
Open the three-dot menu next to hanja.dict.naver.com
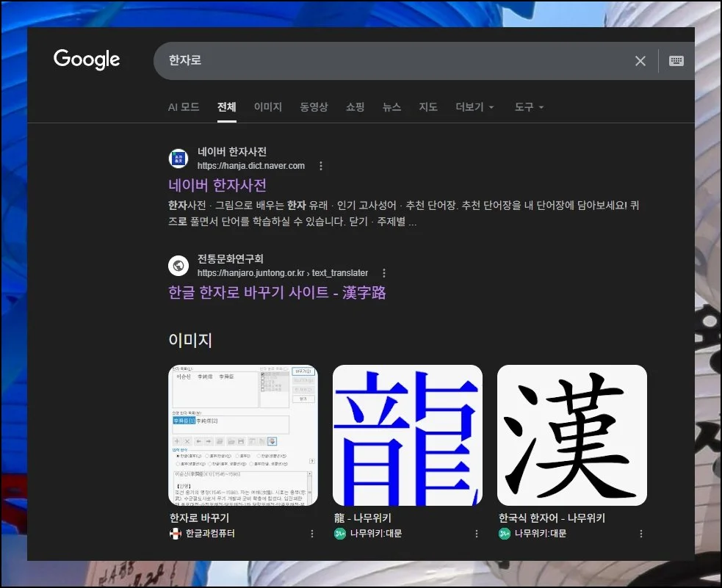coord(321,166)
